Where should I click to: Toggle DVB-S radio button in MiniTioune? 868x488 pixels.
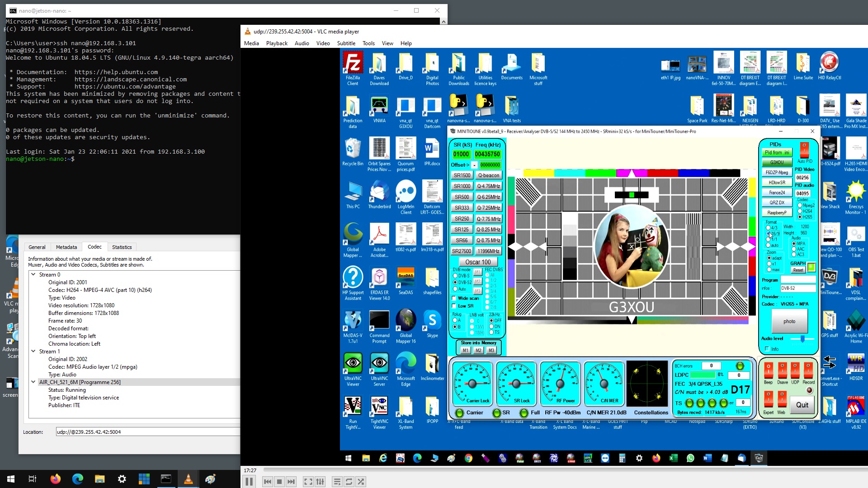[455, 275]
